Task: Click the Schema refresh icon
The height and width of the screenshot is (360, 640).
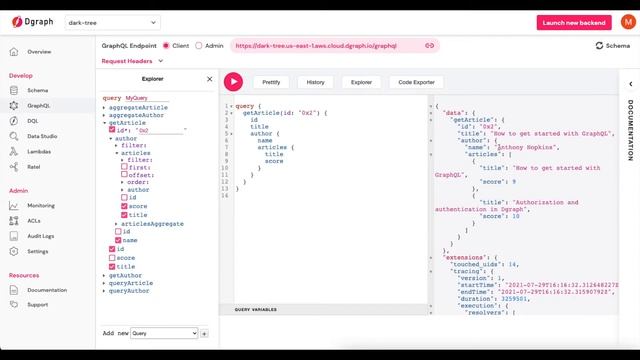Action: 599,46
